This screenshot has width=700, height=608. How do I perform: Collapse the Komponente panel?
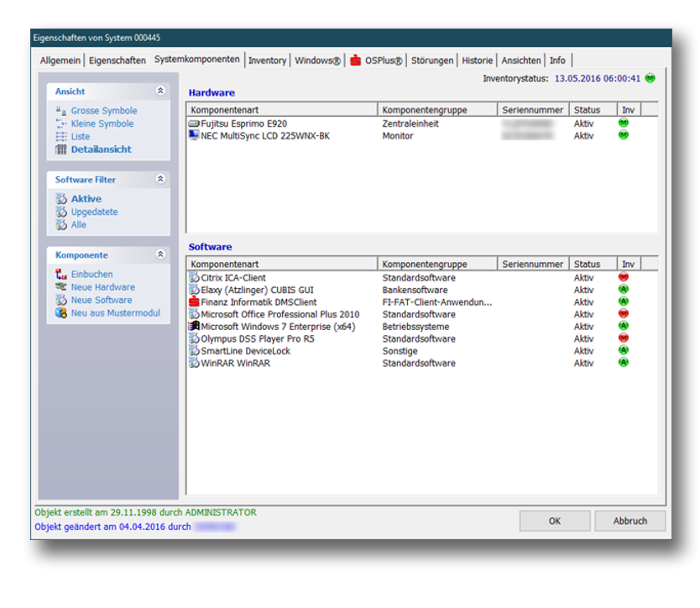[x=160, y=254]
